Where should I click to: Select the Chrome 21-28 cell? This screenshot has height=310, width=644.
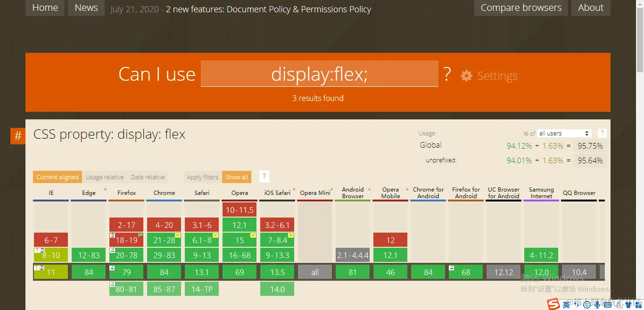click(164, 240)
